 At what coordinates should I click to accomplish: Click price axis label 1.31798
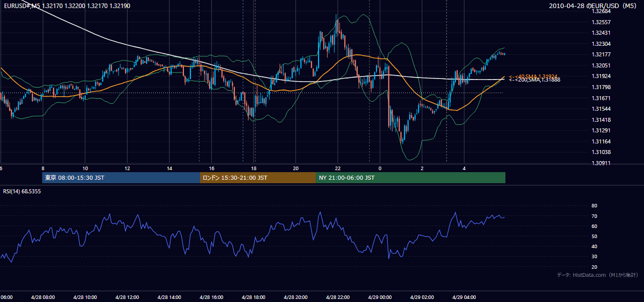[602, 87]
